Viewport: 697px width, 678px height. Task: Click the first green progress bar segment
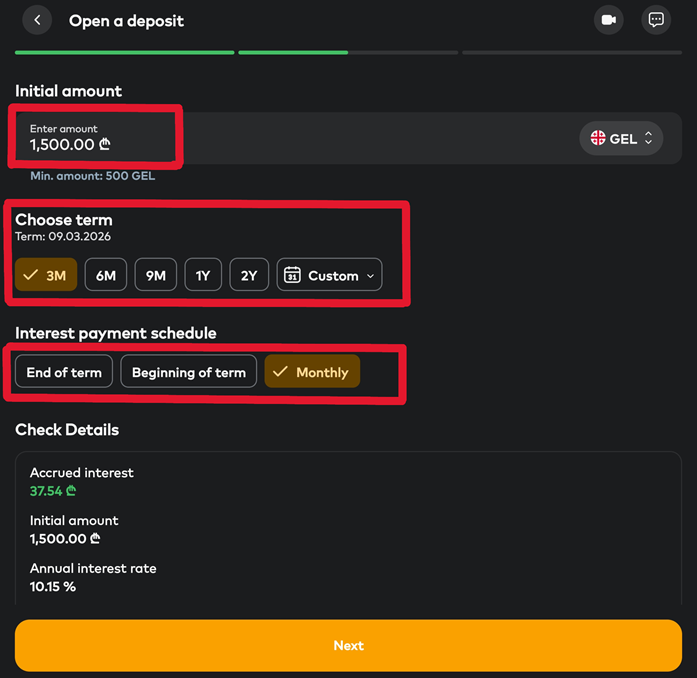(124, 52)
